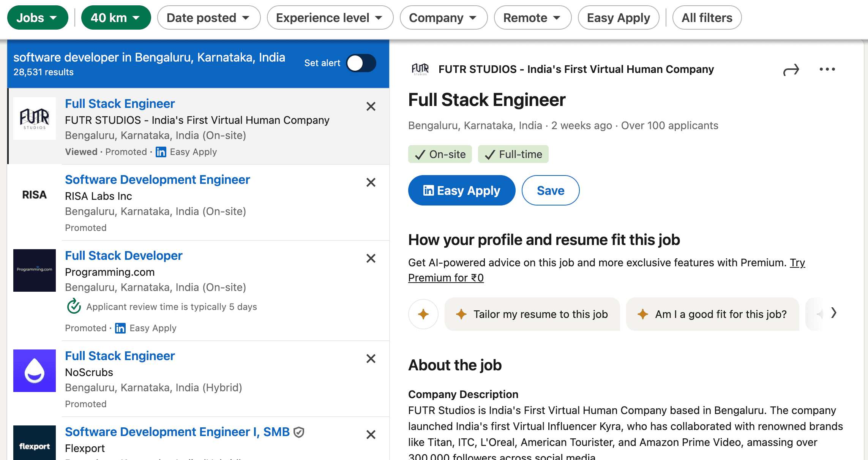Open FUTR STUDIOS company page from detail header
Screen dimensions: 868x460
[x=576, y=69]
